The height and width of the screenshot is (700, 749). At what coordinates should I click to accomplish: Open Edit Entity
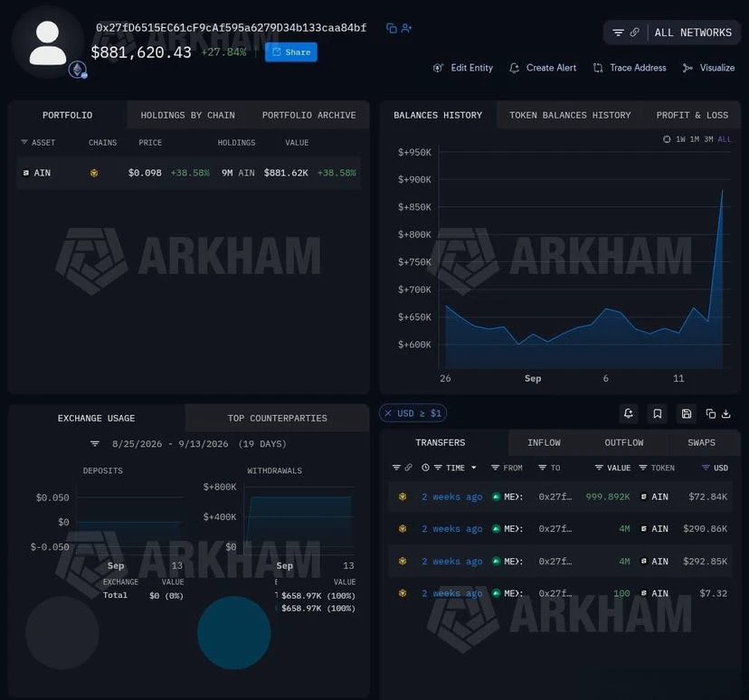[463, 68]
